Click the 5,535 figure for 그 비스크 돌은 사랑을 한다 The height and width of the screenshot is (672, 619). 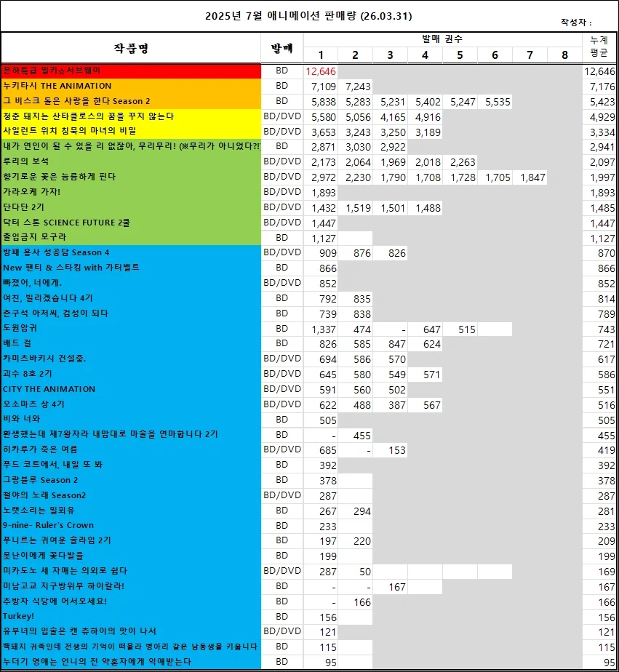tap(496, 102)
